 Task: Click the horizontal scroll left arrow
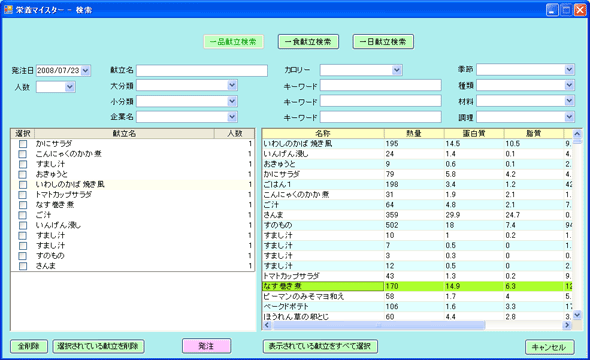pos(267,325)
